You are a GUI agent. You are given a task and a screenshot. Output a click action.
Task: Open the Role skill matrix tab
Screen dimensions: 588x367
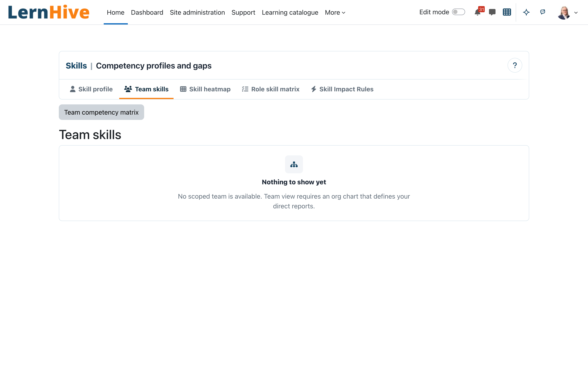click(271, 89)
